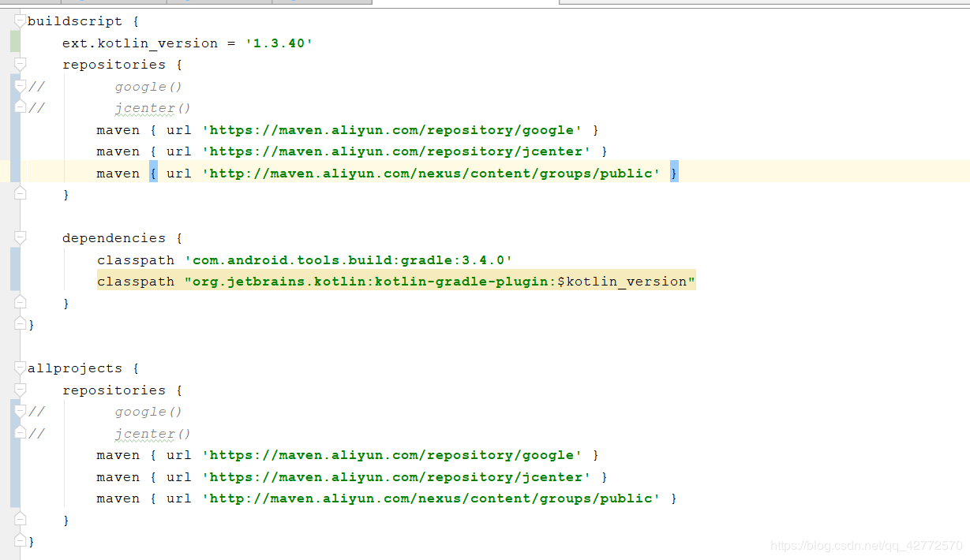The width and height of the screenshot is (970, 560).
Task: Fold commented google() line under allprojects
Action: coord(21,412)
